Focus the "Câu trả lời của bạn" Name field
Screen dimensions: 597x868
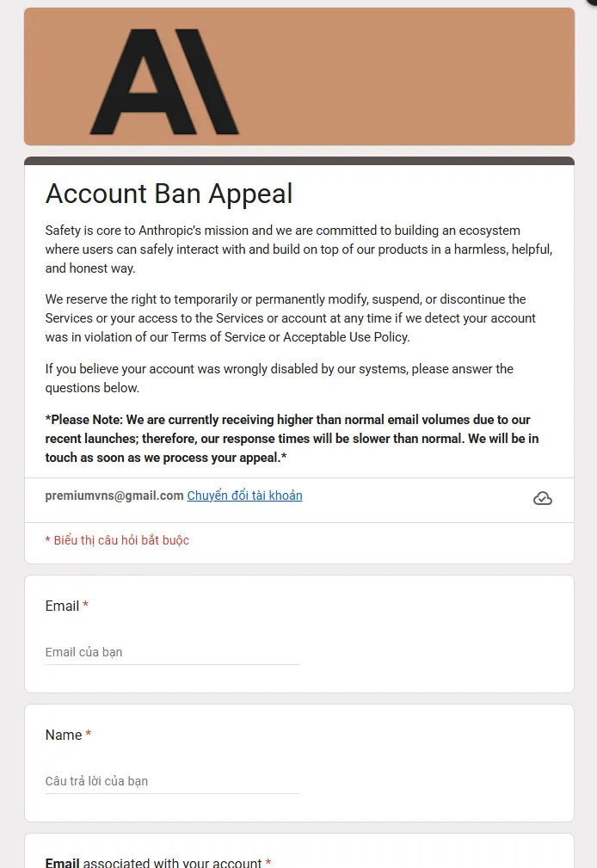click(172, 781)
